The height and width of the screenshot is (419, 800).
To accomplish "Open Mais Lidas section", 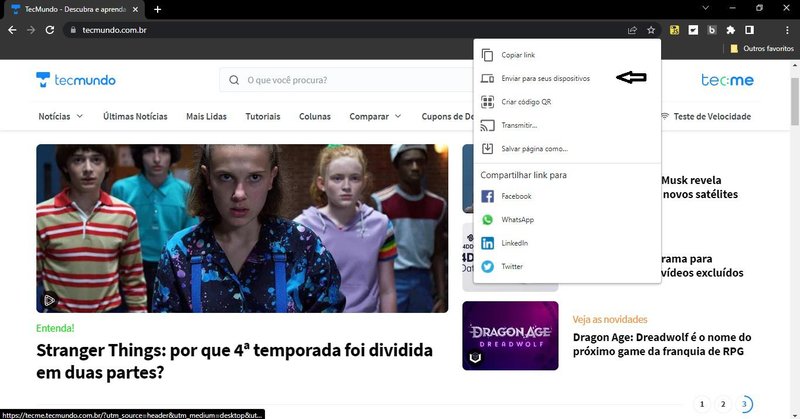I will pyautogui.click(x=206, y=116).
